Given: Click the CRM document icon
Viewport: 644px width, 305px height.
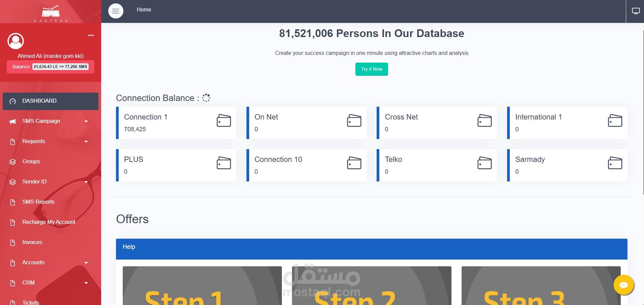Looking at the screenshot, I should pyautogui.click(x=13, y=283).
